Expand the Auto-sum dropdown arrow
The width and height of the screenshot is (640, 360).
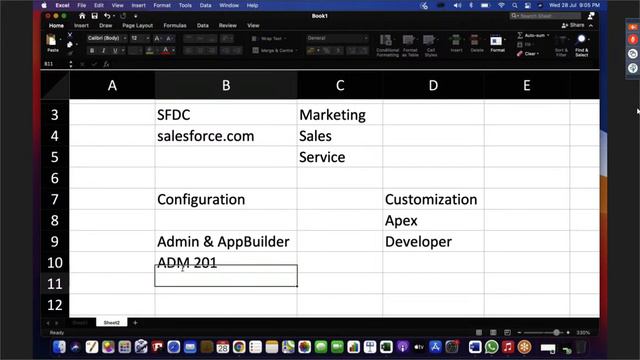coord(548,36)
